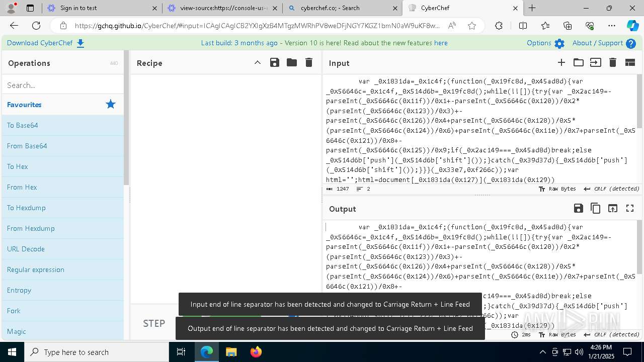644x362 pixels.
Task: Select Magic operation
Action: click(63, 331)
